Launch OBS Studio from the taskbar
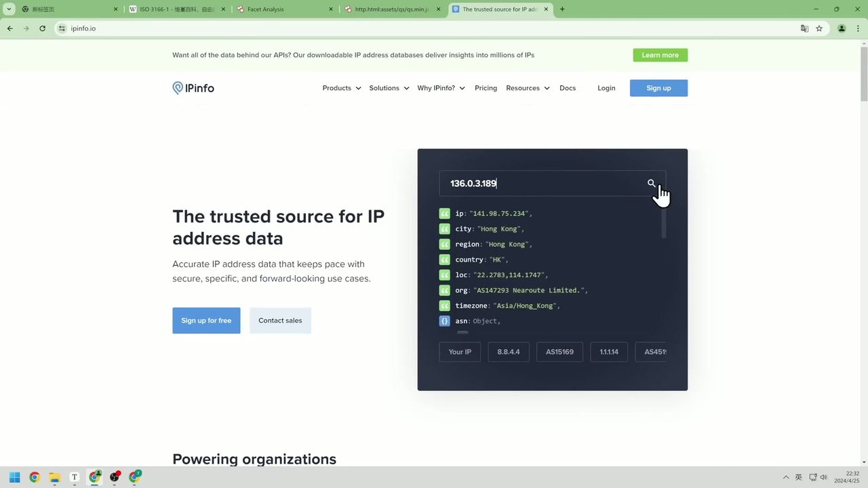Screen dimensions: 868x488 pyautogui.click(x=115, y=478)
